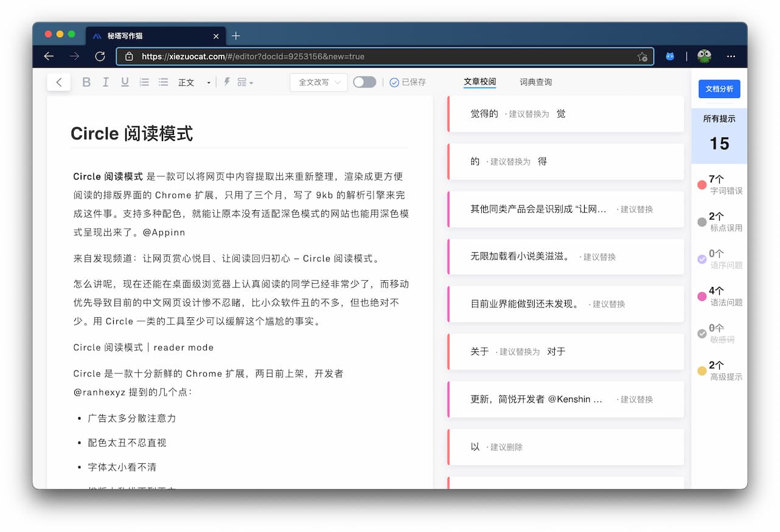Open suggestion card 以 建议删除
This screenshot has height=532, width=780.
click(565, 447)
